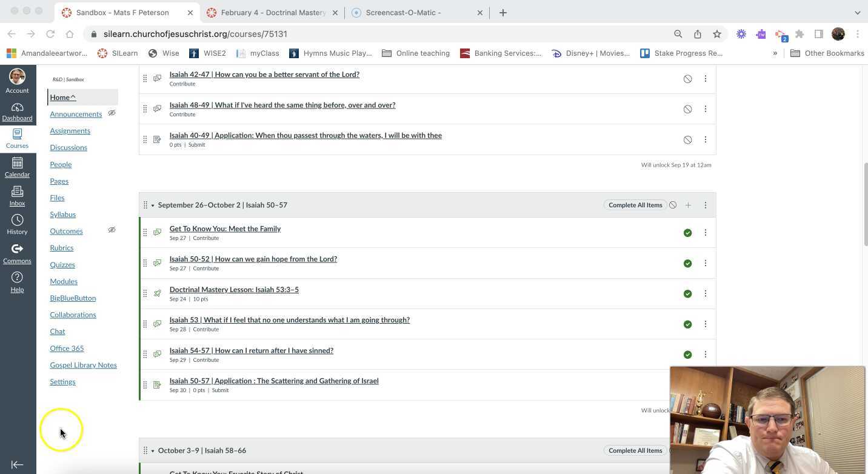868x474 pixels.
Task: Click the eye icon beside Announcements
Action: pos(112,113)
